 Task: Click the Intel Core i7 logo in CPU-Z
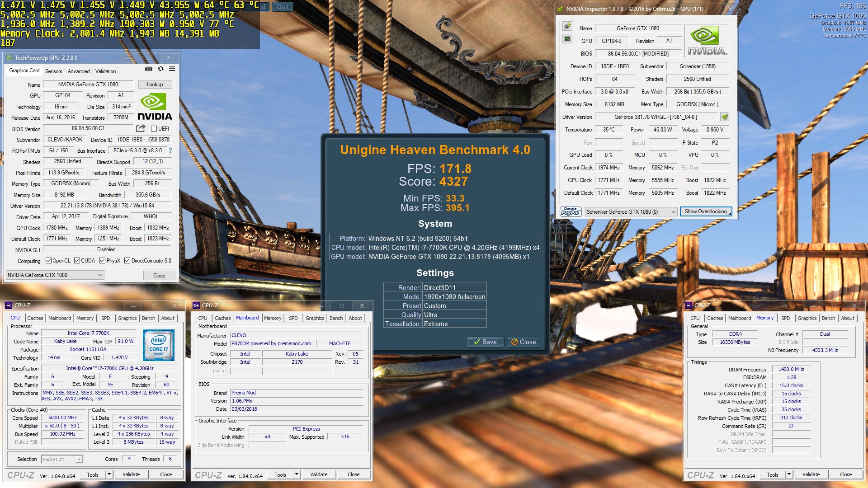point(159,345)
